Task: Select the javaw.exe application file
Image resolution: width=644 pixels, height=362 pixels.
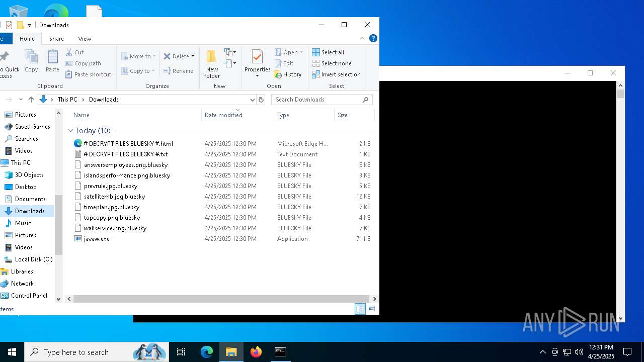Action: pyautogui.click(x=97, y=239)
